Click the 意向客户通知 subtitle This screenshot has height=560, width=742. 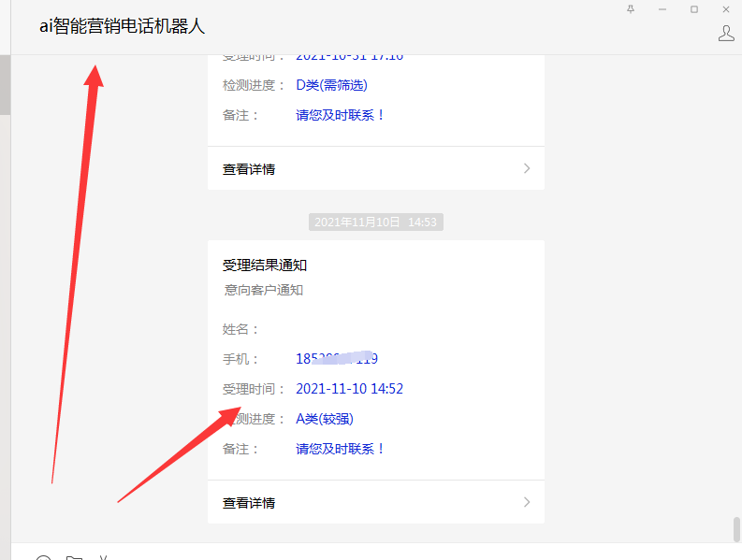tap(263, 290)
